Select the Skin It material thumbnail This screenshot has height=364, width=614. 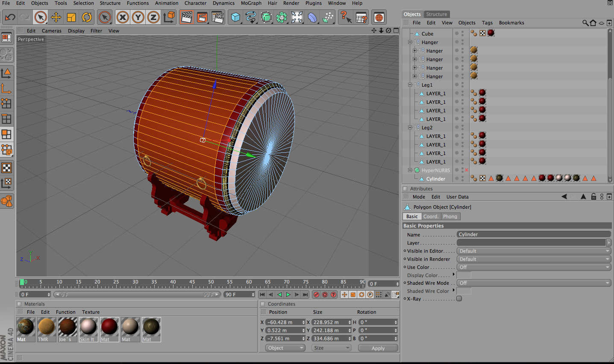[x=88, y=327]
